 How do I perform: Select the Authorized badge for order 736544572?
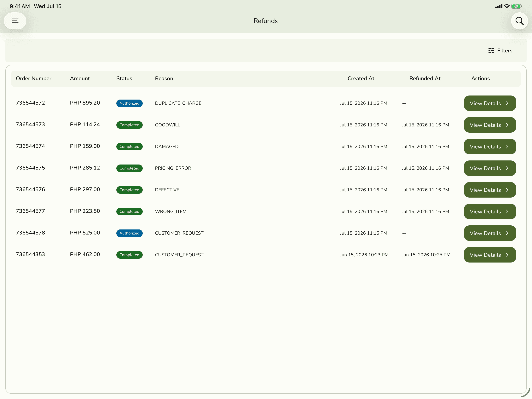[x=129, y=103]
